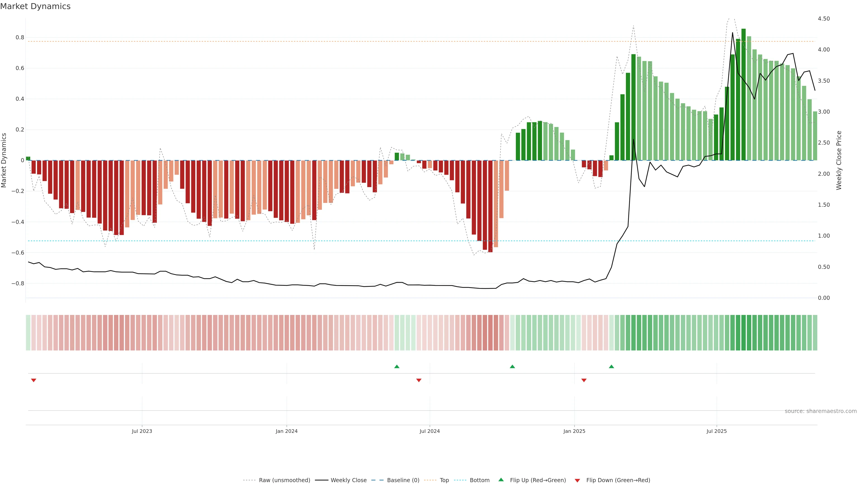The width and height of the screenshot is (868, 488).
Task: Click the middle green flip-up marker
Action: (x=512, y=366)
